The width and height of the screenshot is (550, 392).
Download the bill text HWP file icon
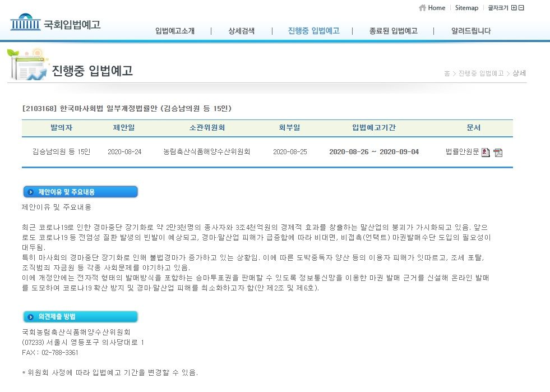(486, 153)
